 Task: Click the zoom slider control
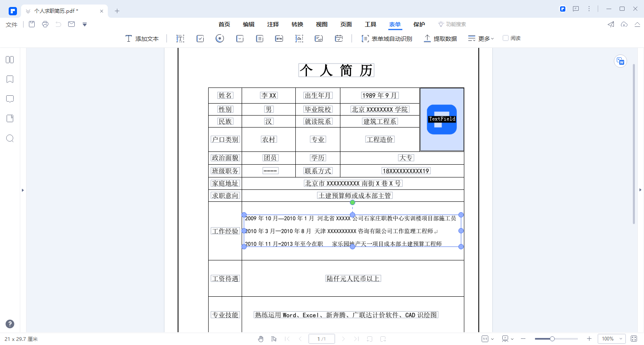[552, 339]
